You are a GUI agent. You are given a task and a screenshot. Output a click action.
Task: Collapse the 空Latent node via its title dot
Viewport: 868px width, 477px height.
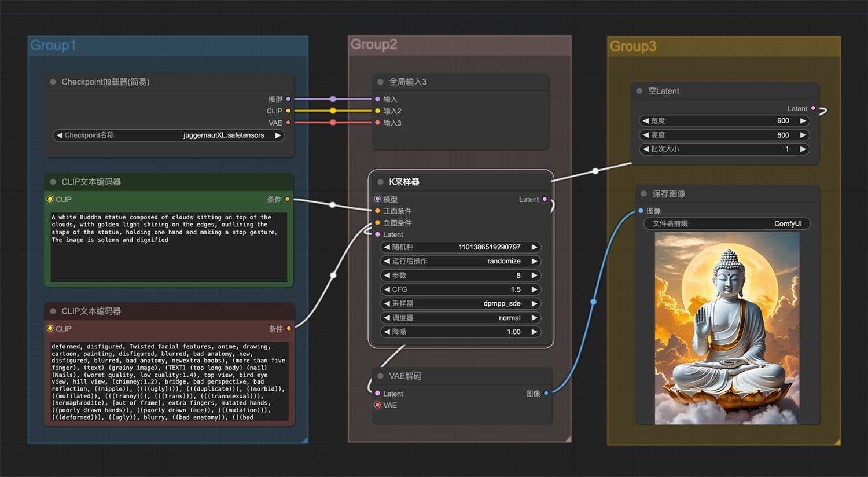pyautogui.click(x=639, y=91)
